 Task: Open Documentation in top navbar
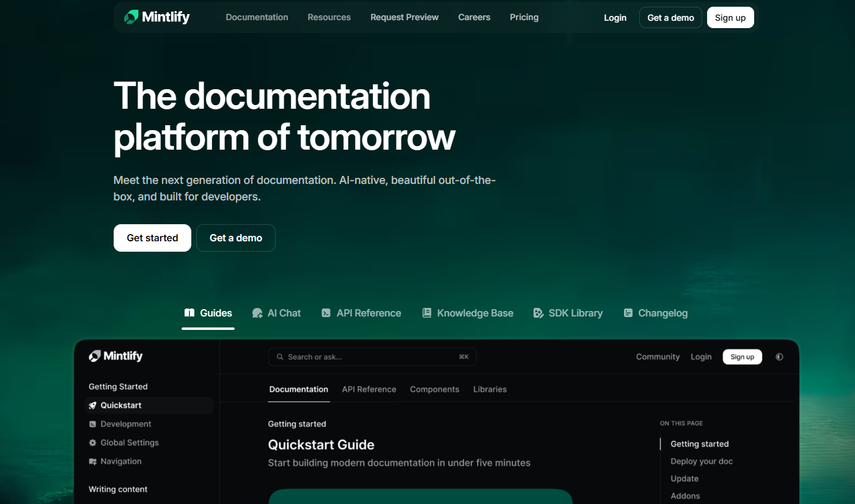[257, 17]
